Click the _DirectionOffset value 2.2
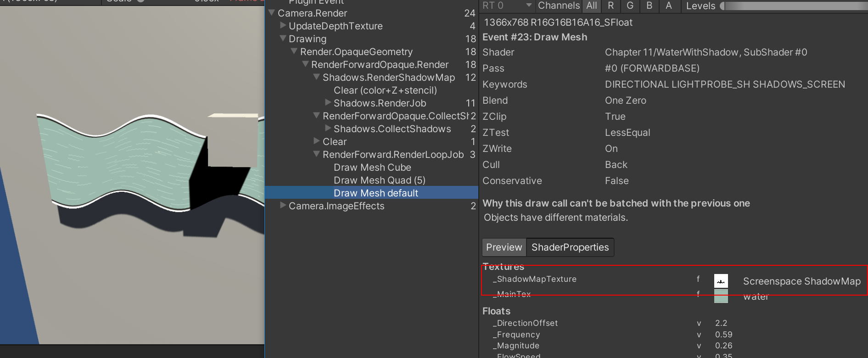 pyautogui.click(x=721, y=323)
